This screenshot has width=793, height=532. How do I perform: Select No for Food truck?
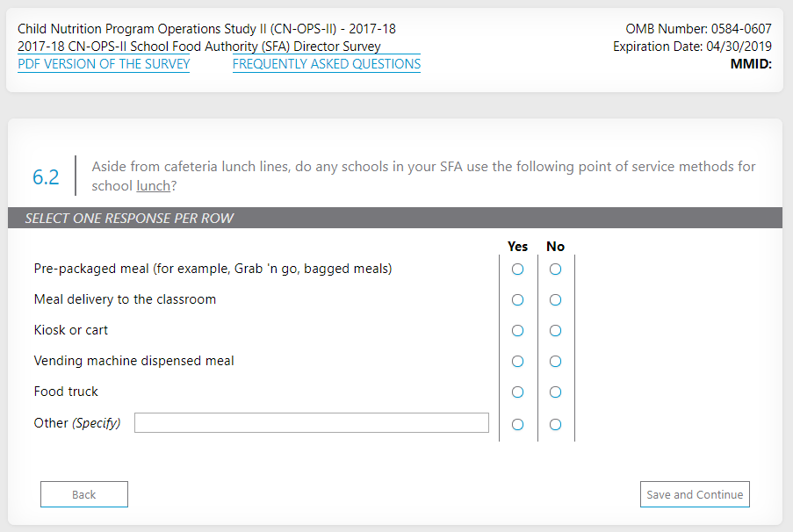[x=555, y=392]
